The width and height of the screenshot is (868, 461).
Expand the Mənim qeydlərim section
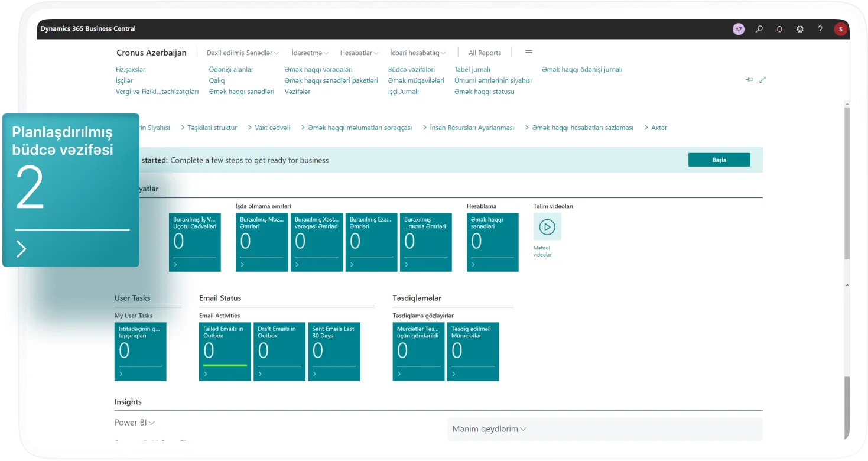489,429
